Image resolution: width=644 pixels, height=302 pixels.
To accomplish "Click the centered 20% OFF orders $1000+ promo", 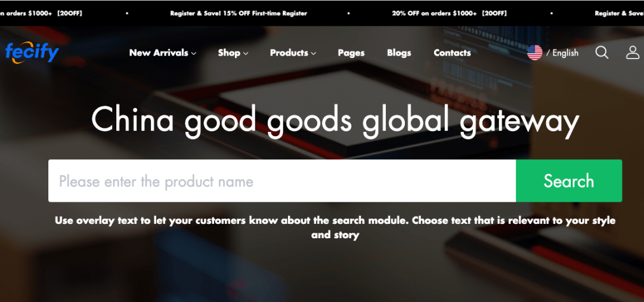I will coord(450,13).
